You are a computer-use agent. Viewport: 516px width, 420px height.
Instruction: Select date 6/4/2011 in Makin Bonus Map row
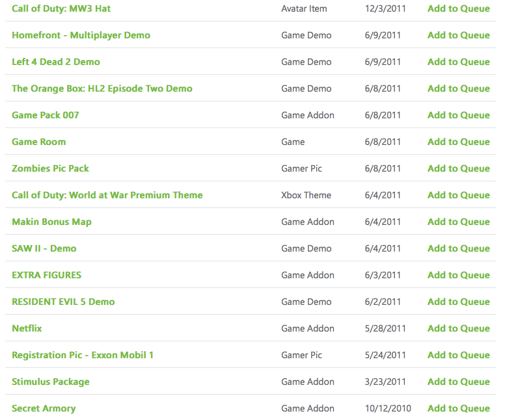pos(383,222)
